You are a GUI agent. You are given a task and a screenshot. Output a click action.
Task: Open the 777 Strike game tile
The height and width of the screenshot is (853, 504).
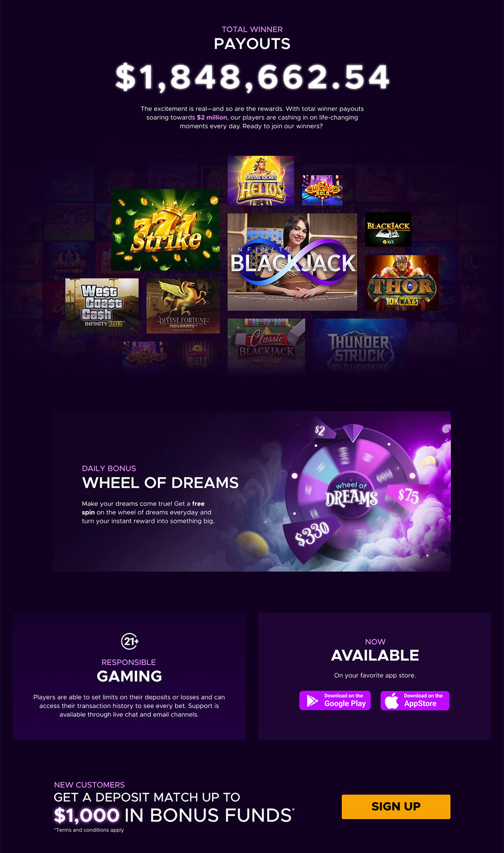[165, 230]
